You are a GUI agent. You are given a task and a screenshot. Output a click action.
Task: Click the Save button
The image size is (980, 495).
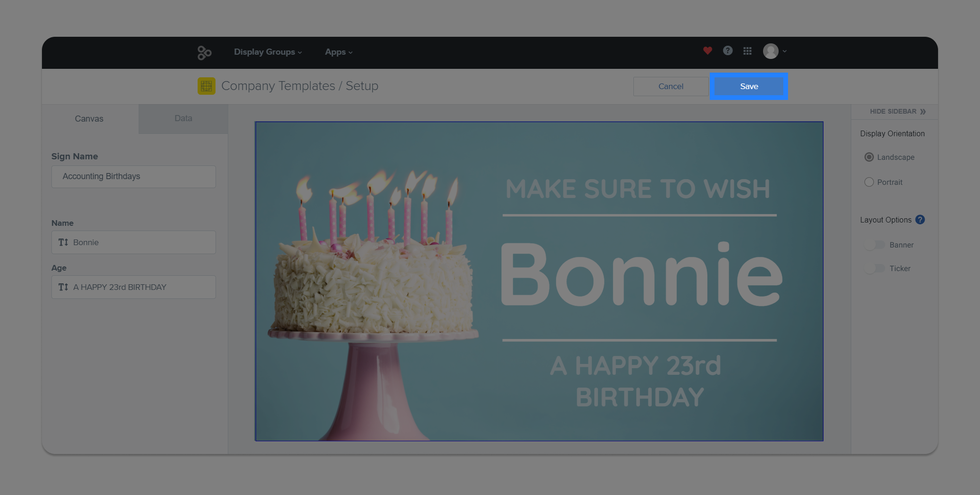[x=749, y=86]
